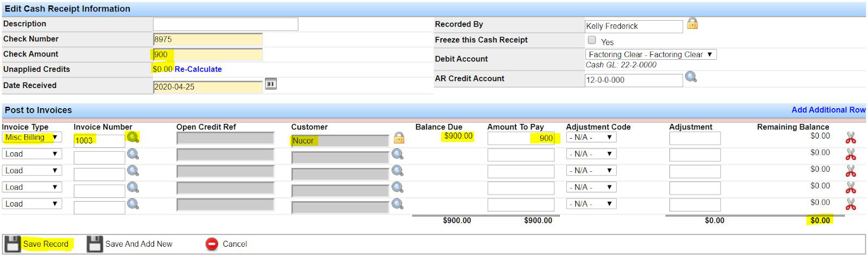
Task: Open invoice search on fifth row
Action: (x=133, y=204)
